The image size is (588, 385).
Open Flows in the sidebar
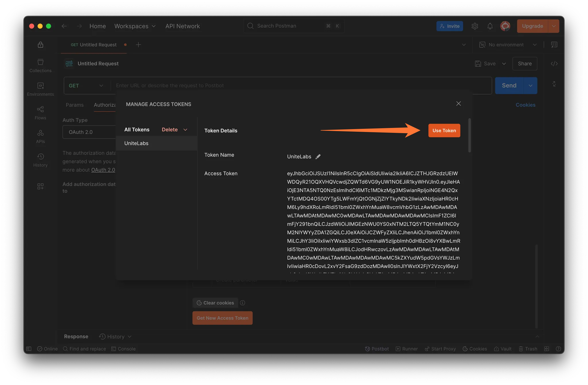(40, 113)
